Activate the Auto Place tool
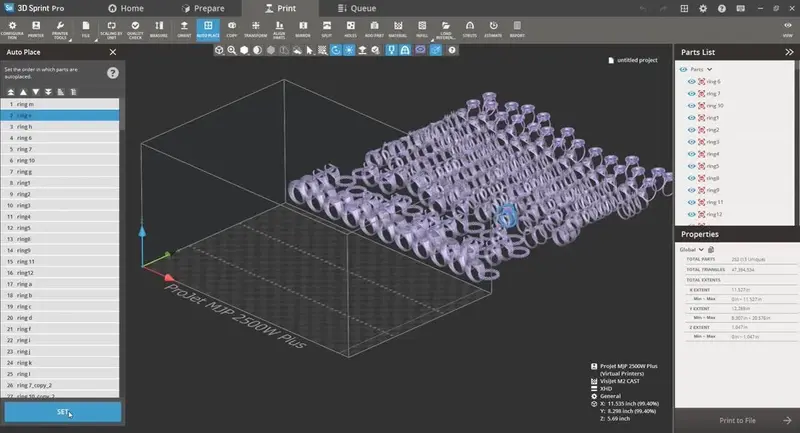 (x=208, y=30)
